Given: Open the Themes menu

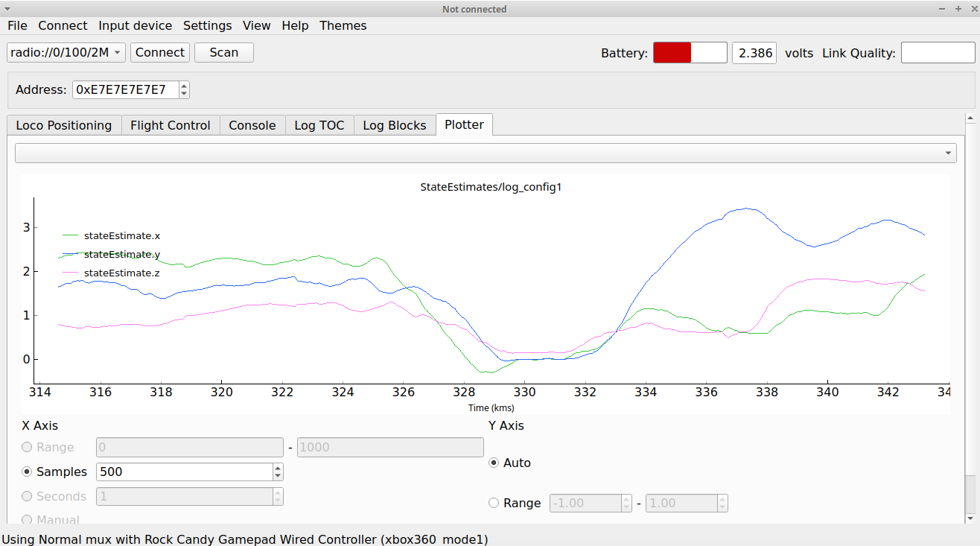Looking at the screenshot, I should (x=343, y=25).
